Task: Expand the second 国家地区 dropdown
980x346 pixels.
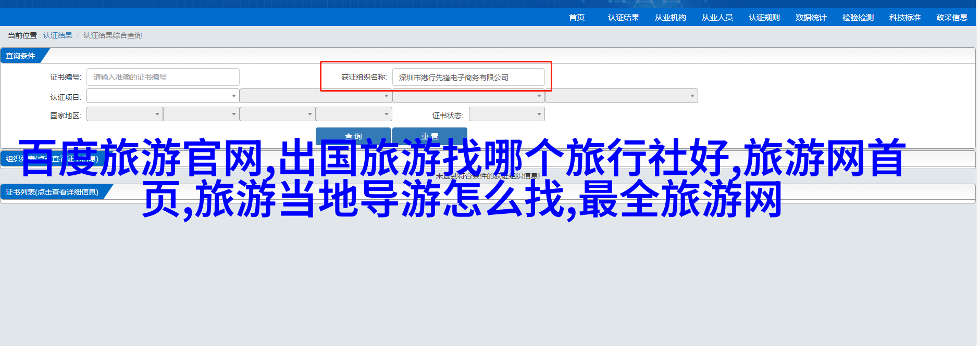Action: coord(201,114)
